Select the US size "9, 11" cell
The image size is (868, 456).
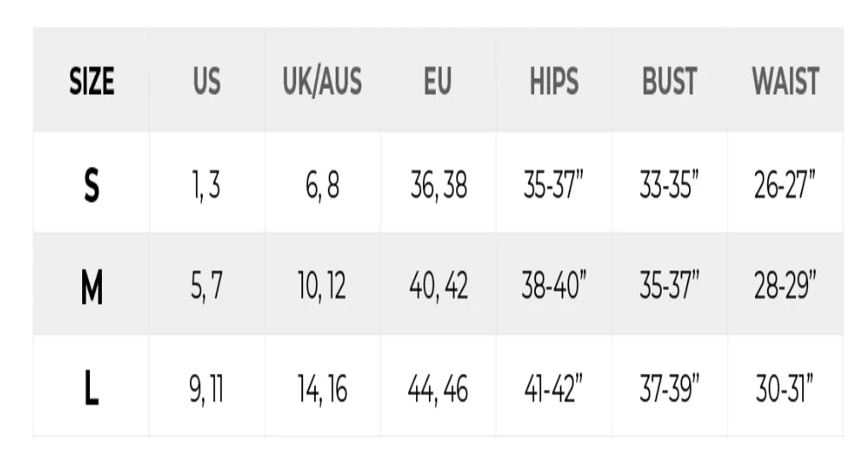pos(206,389)
